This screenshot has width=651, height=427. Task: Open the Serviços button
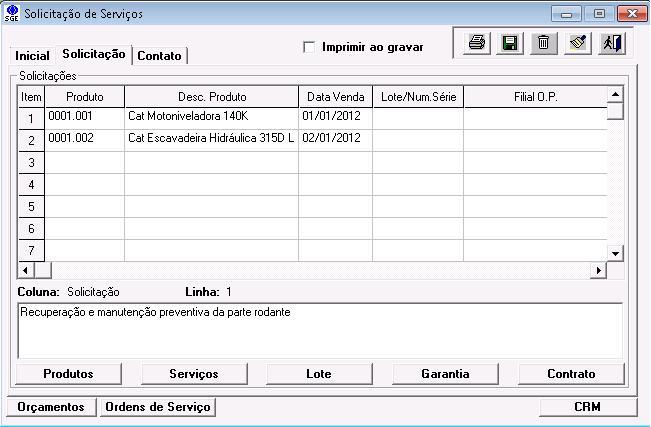tap(194, 373)
